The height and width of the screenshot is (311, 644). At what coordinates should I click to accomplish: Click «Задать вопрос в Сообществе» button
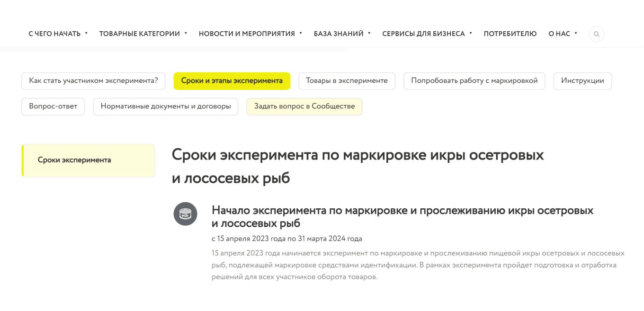[304, 107]
